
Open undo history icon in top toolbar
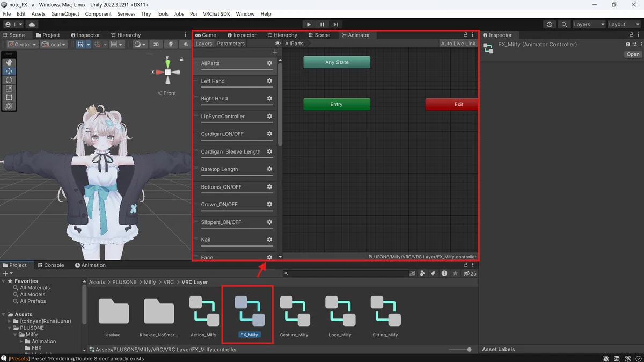tap(550, 25)
